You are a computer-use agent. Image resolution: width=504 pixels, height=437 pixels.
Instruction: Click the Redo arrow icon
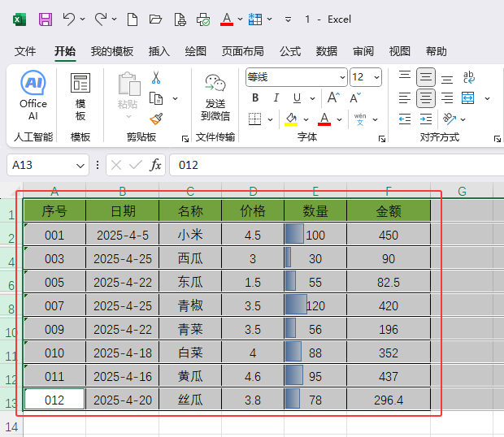[x=101, y=19]
